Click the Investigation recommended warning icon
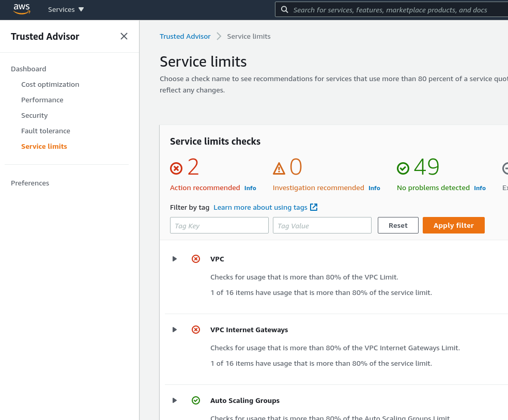 point(279,168)
